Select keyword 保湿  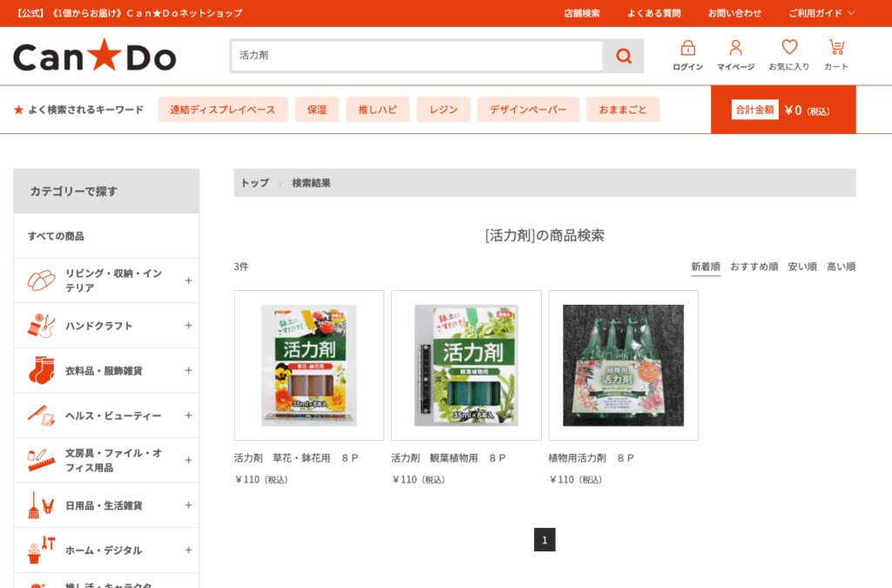click(x=317, y=110)
